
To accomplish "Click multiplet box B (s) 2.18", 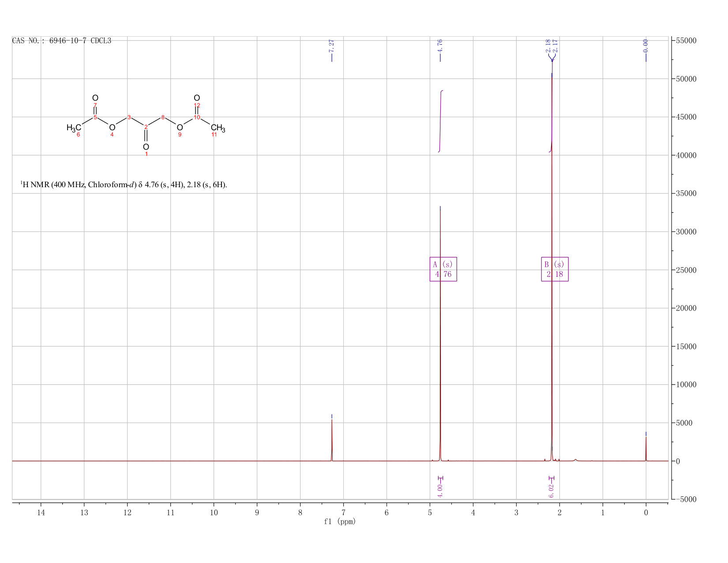I will (x=555, y=269).
